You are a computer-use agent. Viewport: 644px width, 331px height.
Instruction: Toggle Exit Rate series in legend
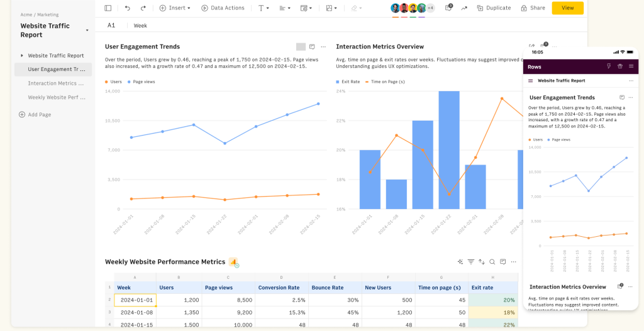click(x=347, y=82)
